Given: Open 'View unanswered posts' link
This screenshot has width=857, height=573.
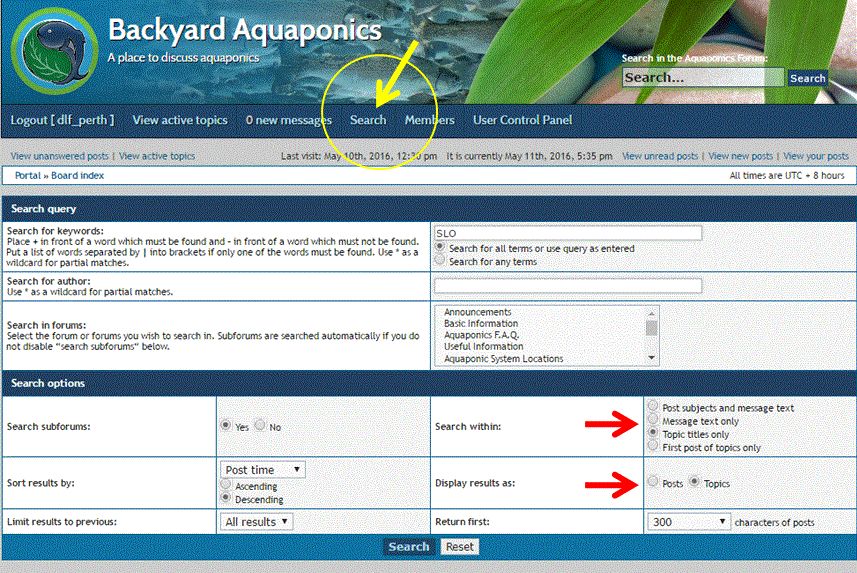Looking at the screenshot, I should (x=60, y=156).
